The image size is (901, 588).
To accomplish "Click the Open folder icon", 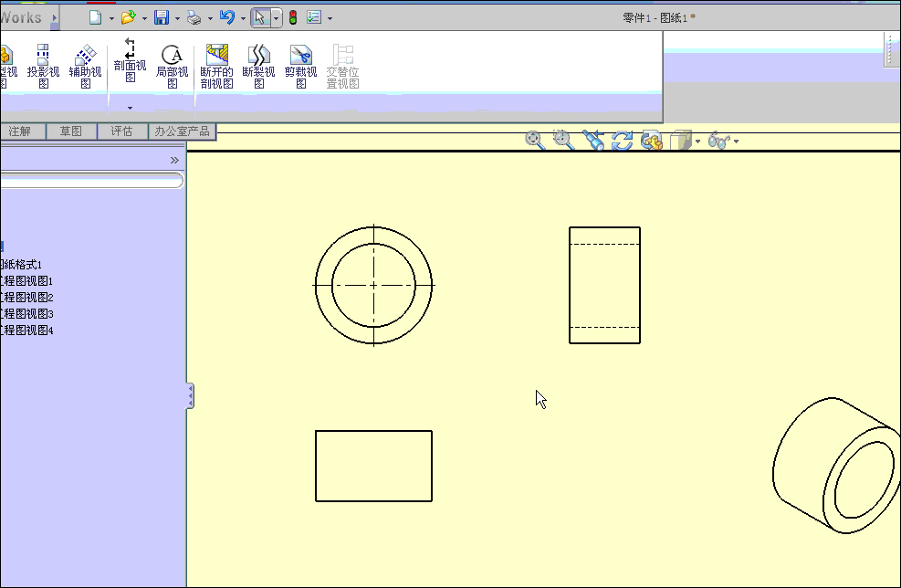I will tap(128, 18).
